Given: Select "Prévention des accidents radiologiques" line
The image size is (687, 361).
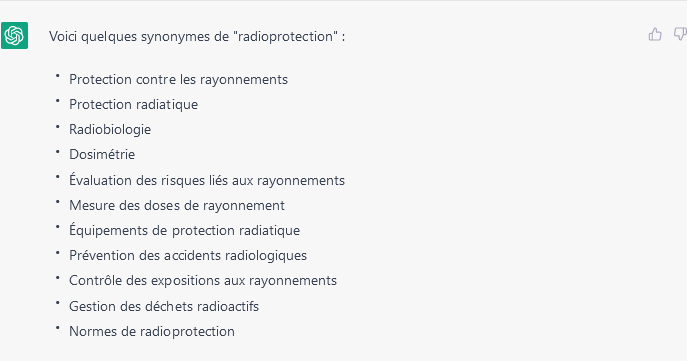Looking at the screenshot, I should [188, 255].
